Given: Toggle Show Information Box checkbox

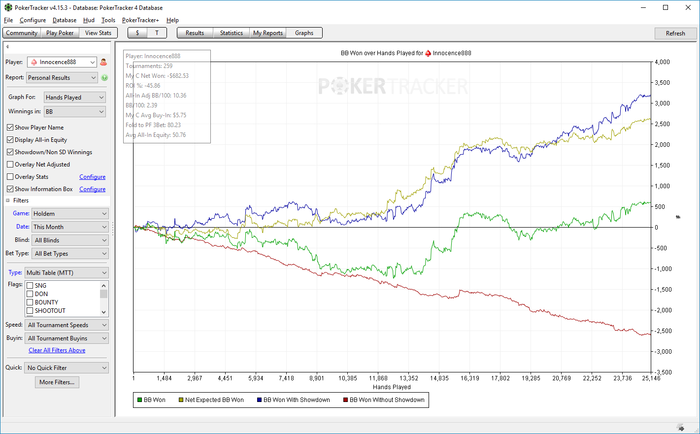Looking at the screenshot, I should pos(10,189).
